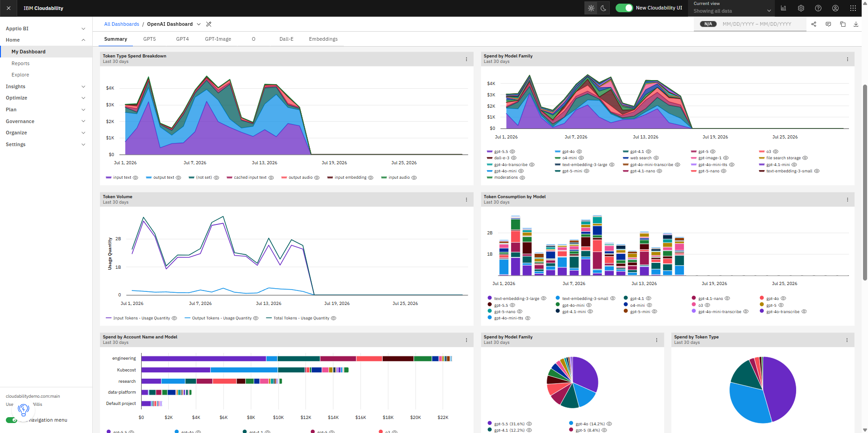Toggle the New Cloudability UI switch off
The image size is (868, 433).
(624, 8)
